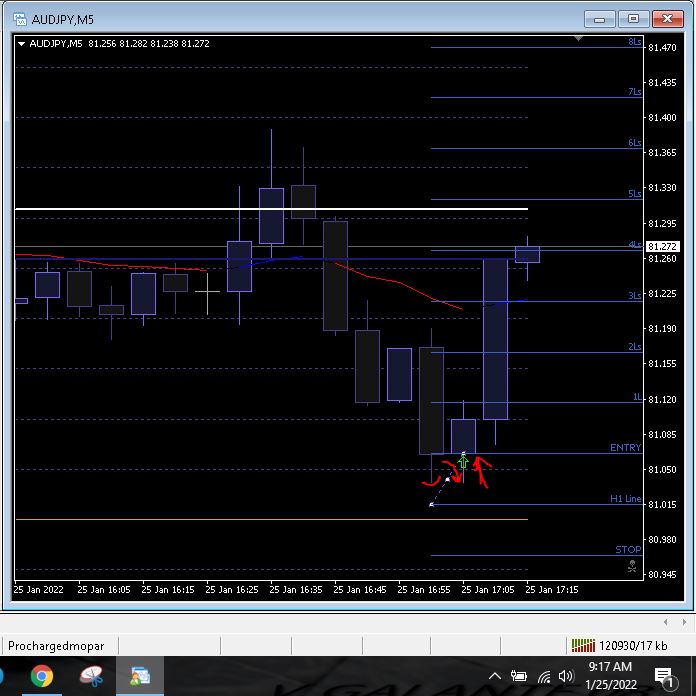The width and height of the screenshot is (696, 696).
Task: Minimize the AUDJPY,M5 chart window
Action: tap(599, 19)
